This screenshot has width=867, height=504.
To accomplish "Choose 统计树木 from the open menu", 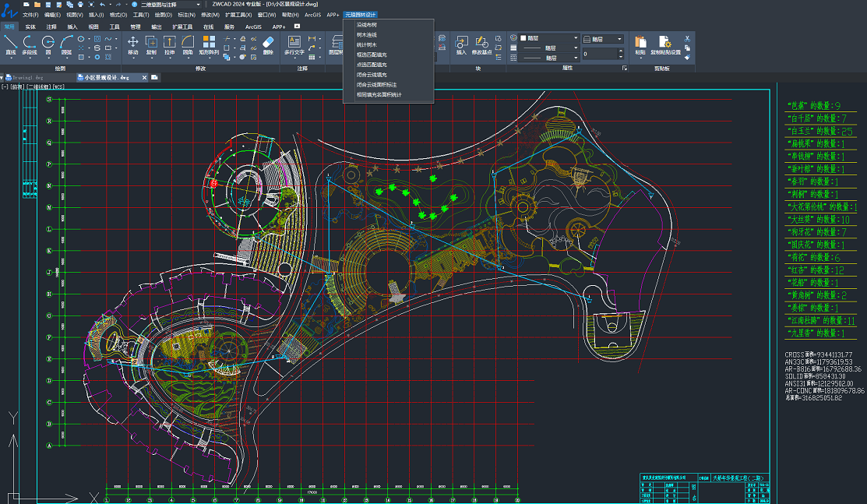I will [x=366, y=45].
